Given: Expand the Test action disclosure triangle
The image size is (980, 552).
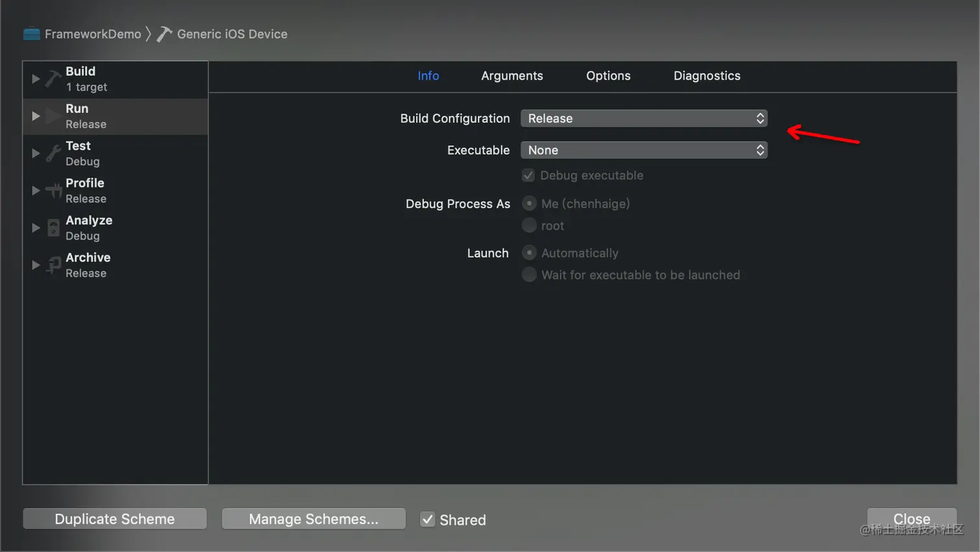Looking at the screenshot, I should click(x=36, y=154).
